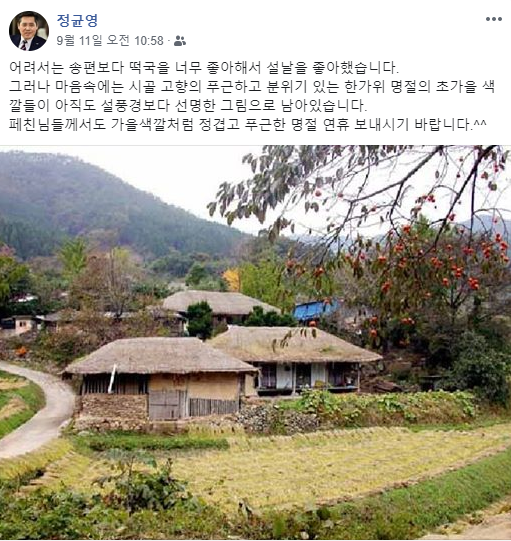Click the blue tarp roof in photo
Screen dimensions: 511x541
315,309
